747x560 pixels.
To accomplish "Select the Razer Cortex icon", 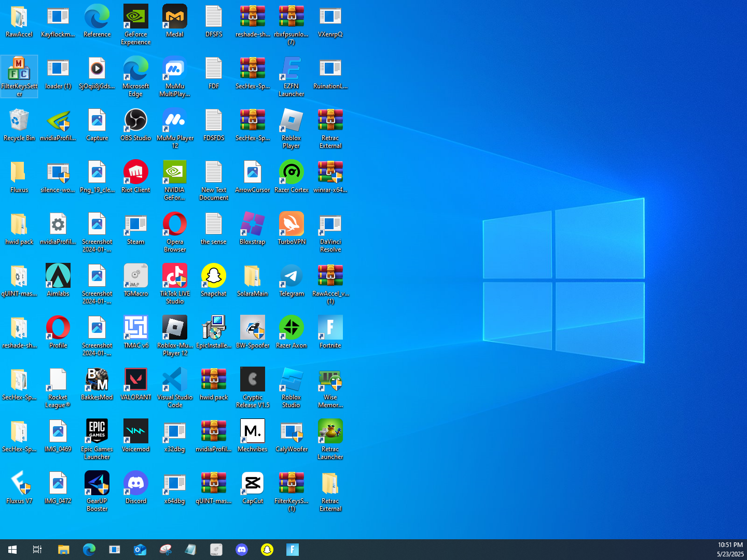I will tap(291, 173).
